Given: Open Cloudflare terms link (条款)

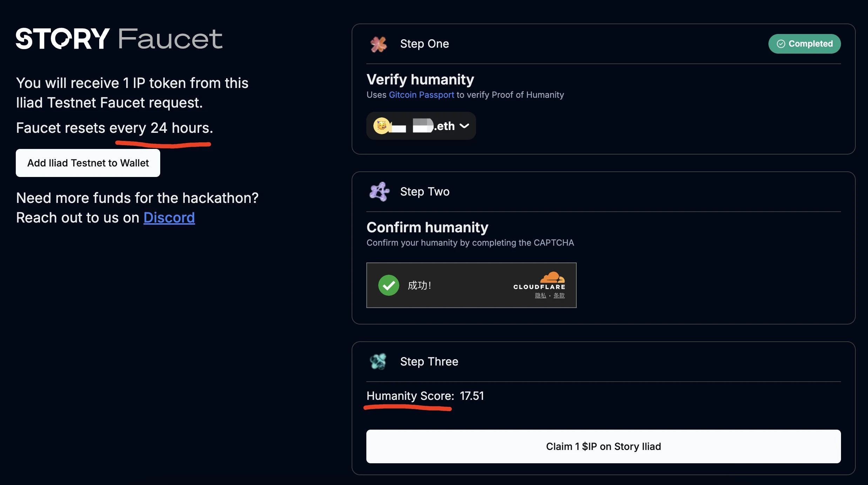Looking at the screenshot, I should click(559, 295).
